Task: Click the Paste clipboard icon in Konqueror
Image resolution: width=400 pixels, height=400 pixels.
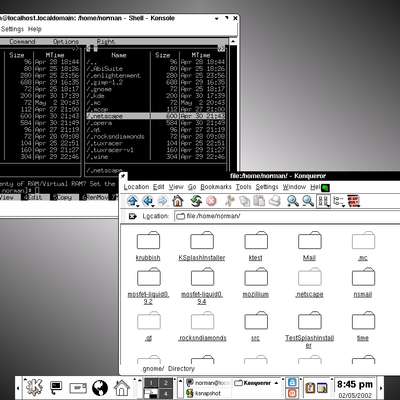Action: click(x=259, y=201)
